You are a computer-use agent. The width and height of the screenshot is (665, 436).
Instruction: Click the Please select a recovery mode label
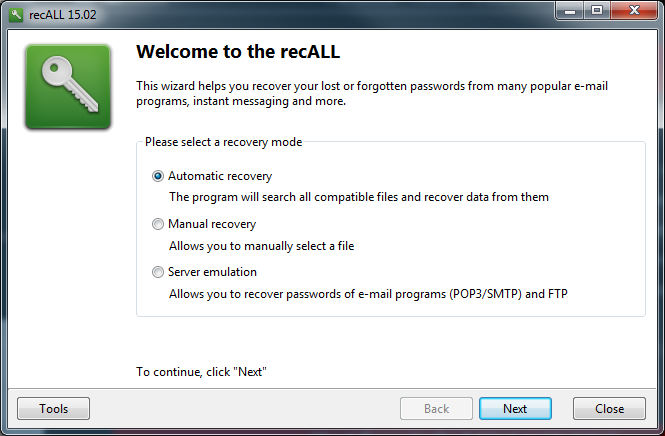click(x=224, y=142)
